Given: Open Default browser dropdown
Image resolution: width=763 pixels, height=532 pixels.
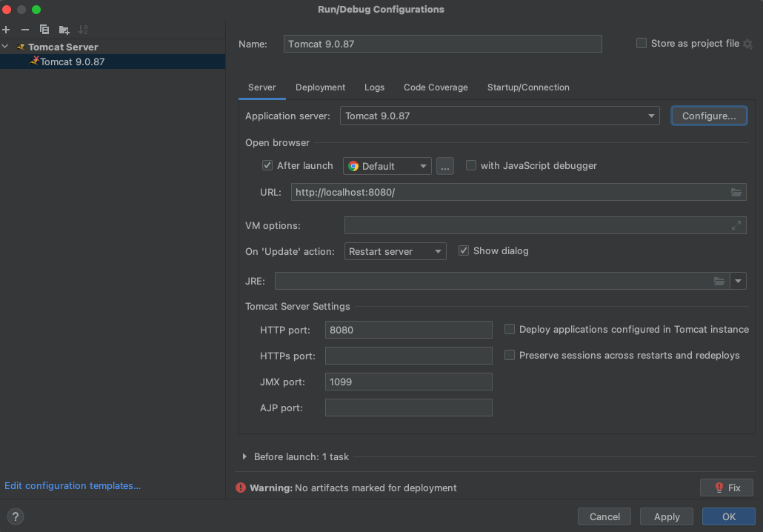Looking at the screenshot, I should tap(387, 166).
